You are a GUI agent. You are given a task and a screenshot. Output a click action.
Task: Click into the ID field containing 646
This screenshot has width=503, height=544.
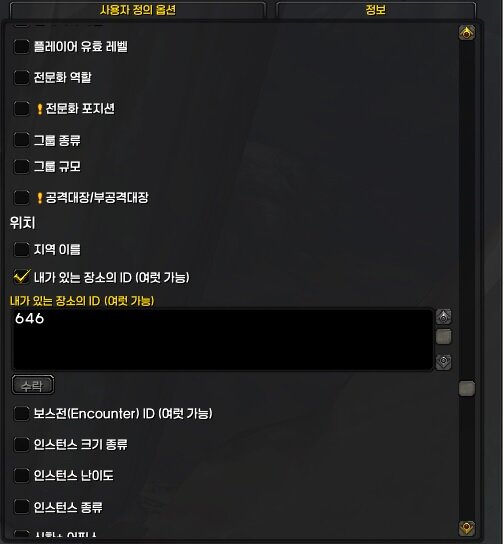click(223, 340)
